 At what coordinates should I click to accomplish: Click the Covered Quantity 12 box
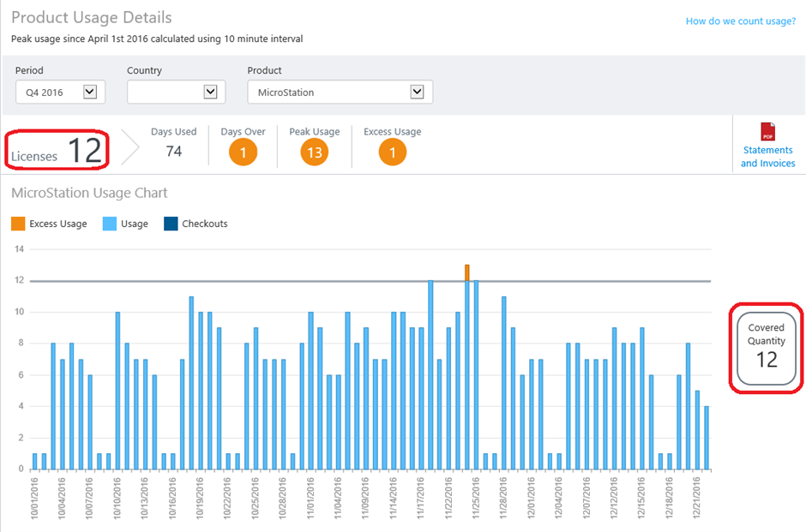pyautogui.click(x=766, y=348)
